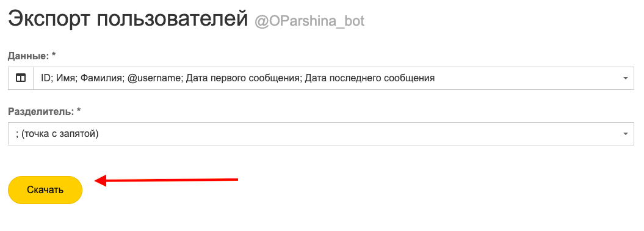The width and height of the screenshot is (644, 231).
Task: Click the caret arrow of the Данные dropdown
Action: tap(625, 78)
